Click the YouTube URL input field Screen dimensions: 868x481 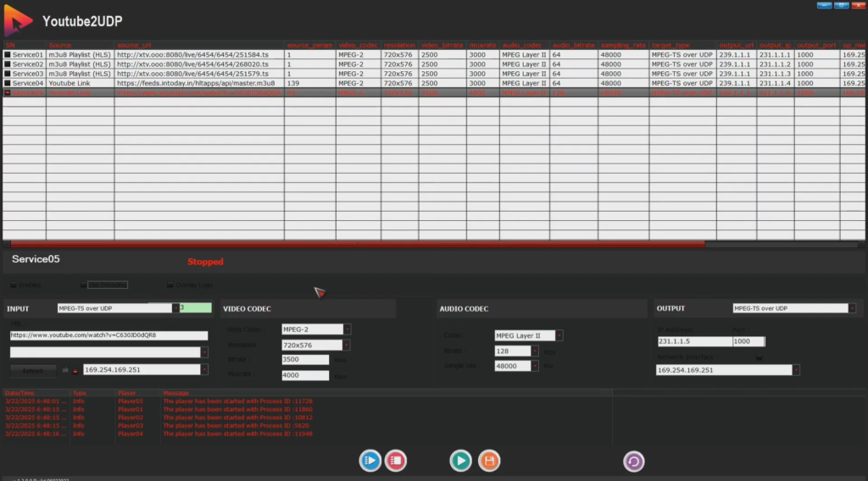point(109,335)
